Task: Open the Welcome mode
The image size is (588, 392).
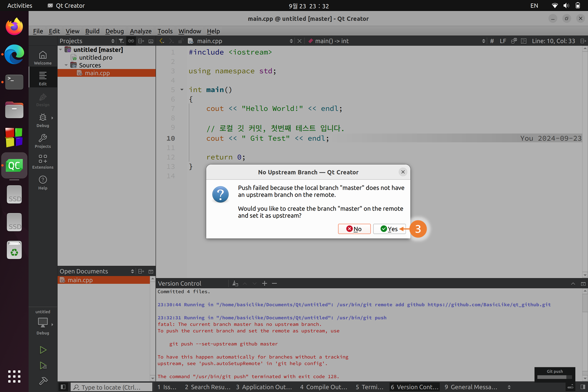Action: point(43,58)
